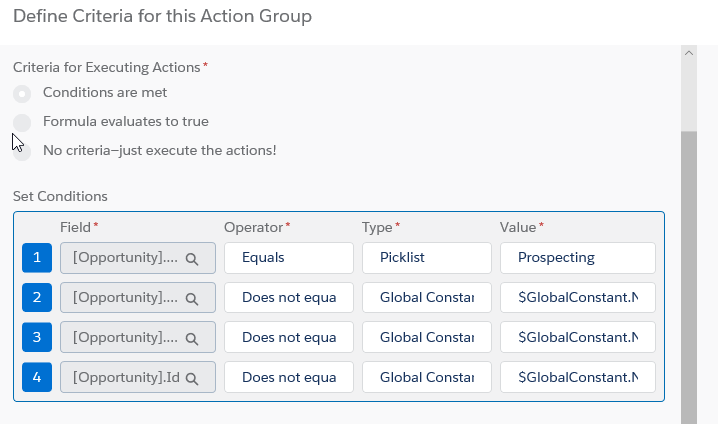
Task: Expand the Prospecting value dropdown in row 1
Action: (577, 258)
